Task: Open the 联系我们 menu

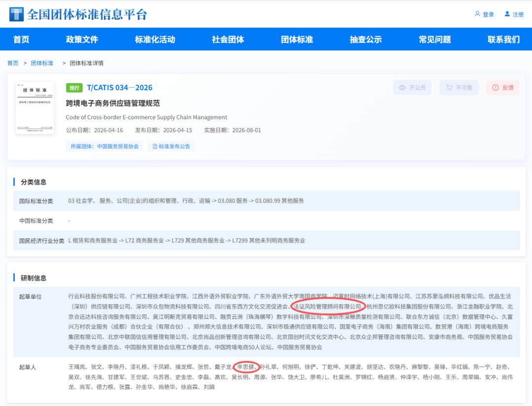Action: [x=503, y=39]
